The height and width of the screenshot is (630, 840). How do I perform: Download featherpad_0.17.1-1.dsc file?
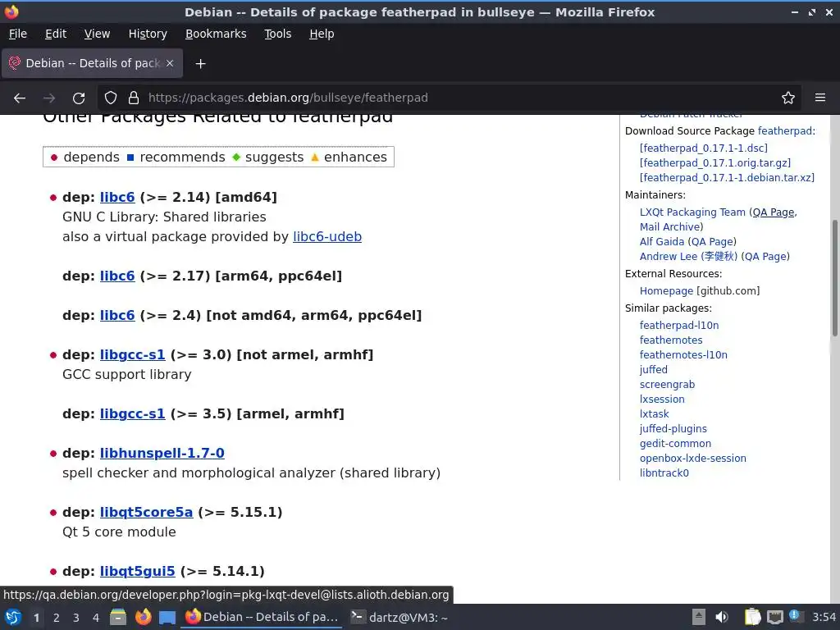[x=703, y=148]
